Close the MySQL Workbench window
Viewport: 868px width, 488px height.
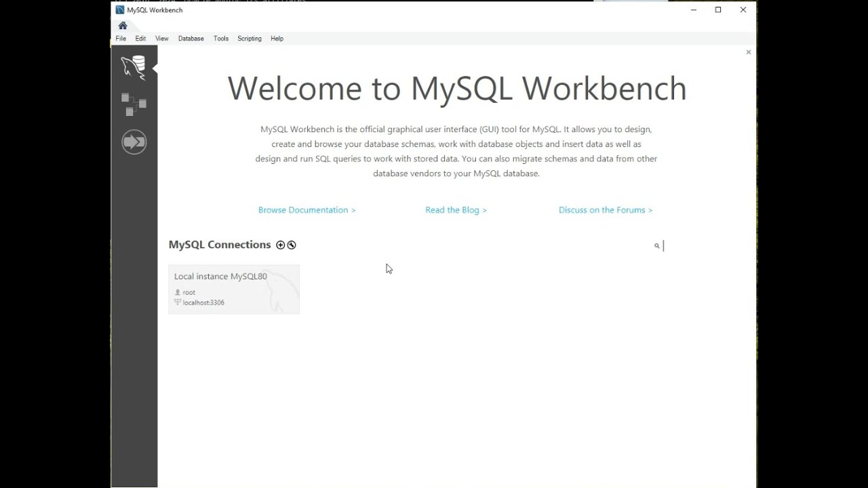point(743,10)
